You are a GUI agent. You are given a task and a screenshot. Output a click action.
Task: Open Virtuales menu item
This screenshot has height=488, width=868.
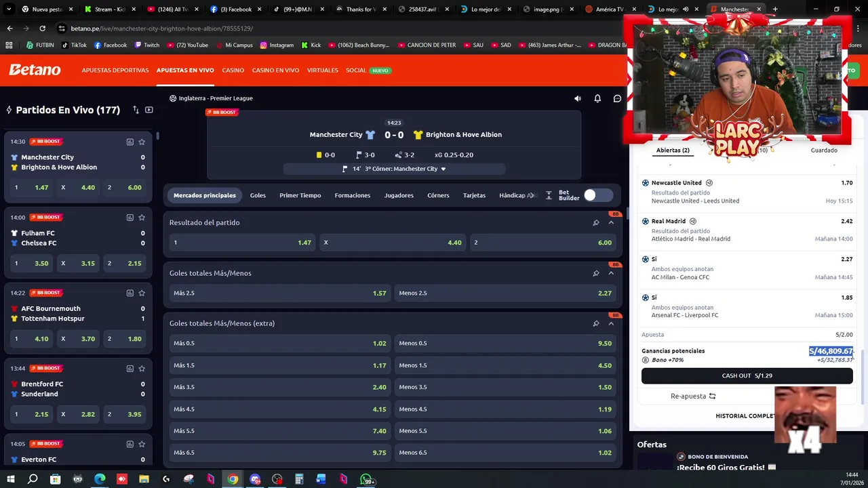click(322, 70)
